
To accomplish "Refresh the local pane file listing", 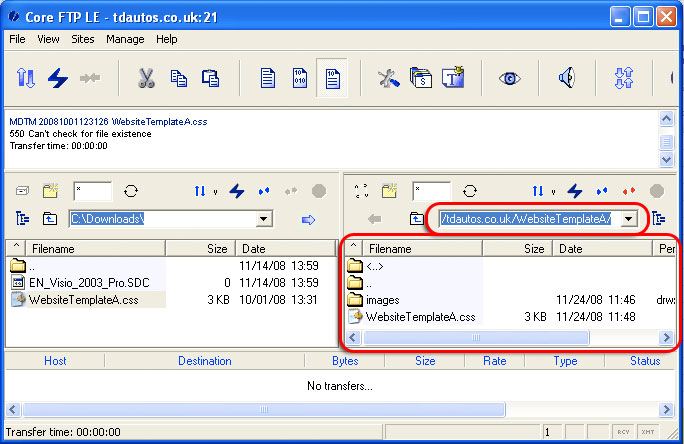I will [130, 191].
